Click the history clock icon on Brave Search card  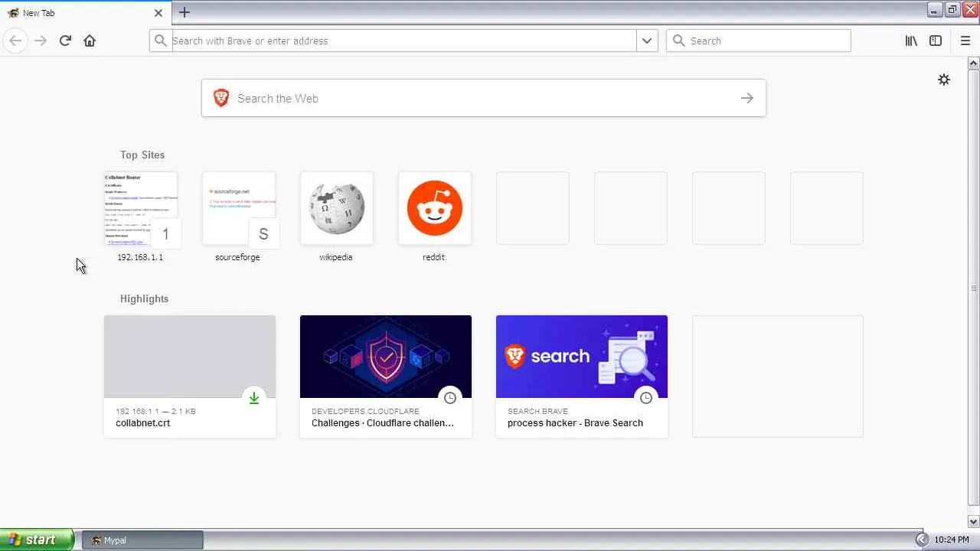click(x=646, y=398)
